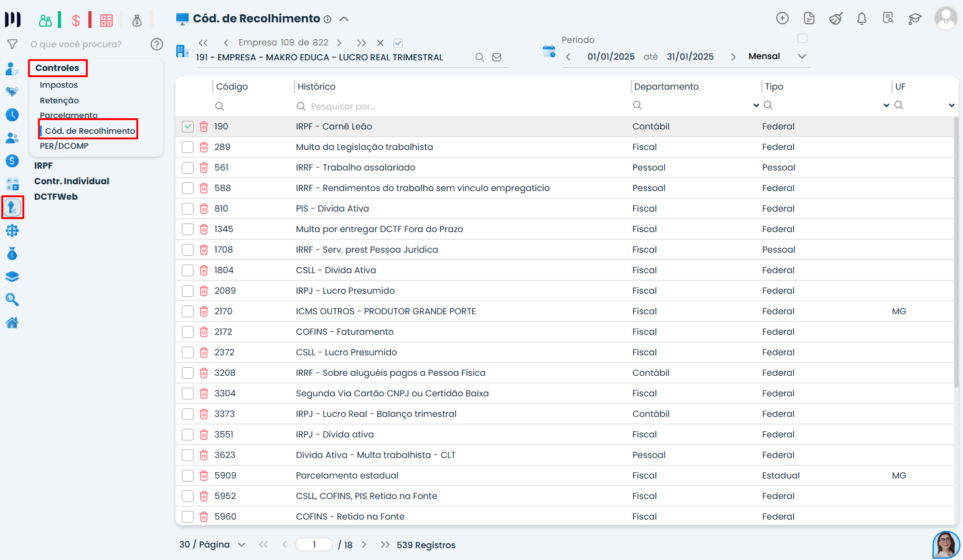
Task: Click the red dollar sign icon
Action: tap(76, 21)
